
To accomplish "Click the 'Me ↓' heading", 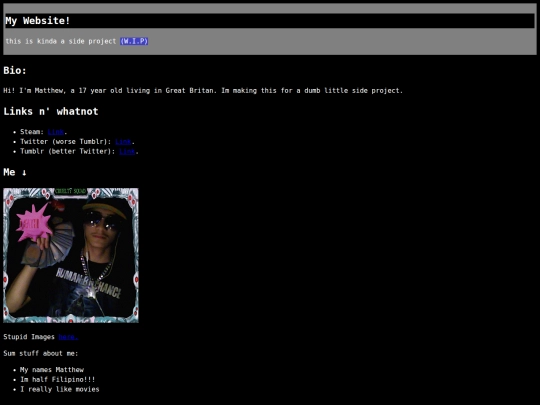I will (15, 172).
